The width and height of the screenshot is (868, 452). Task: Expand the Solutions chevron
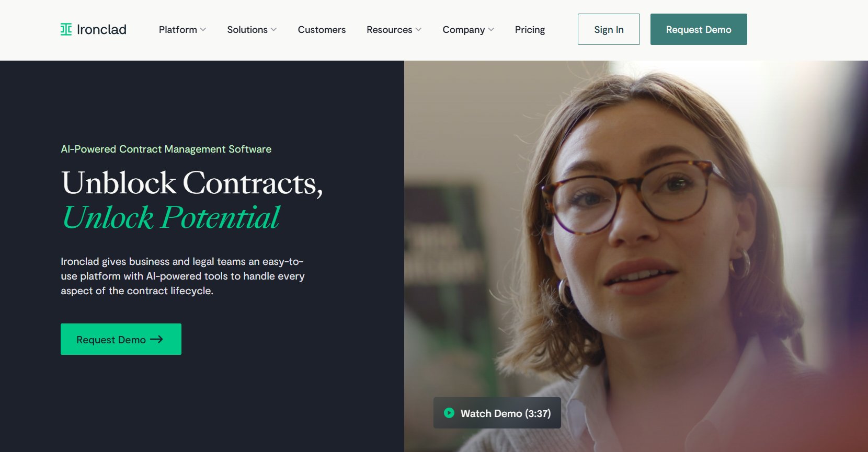point(273,30)
